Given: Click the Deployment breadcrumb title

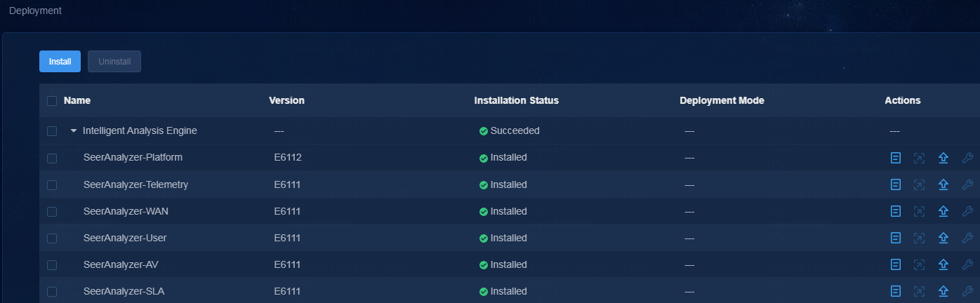Looking at the screenshot, I should coord(35,11).
